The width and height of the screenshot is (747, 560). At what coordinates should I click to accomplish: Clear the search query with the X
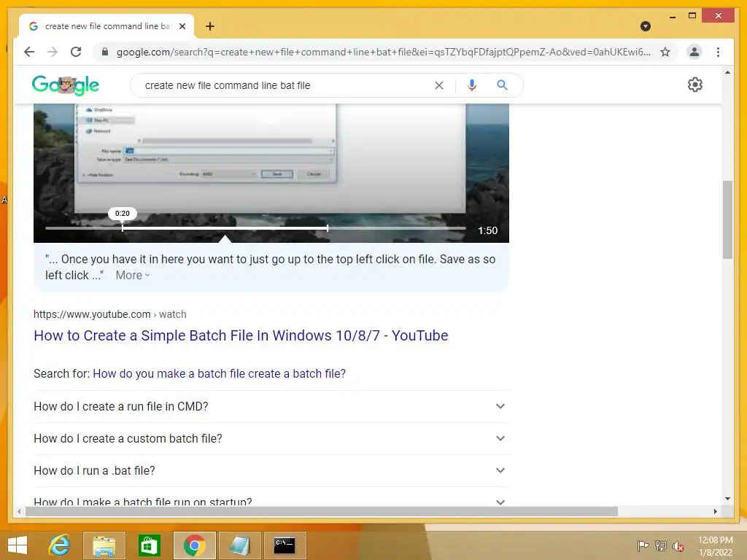click(438, 85)
